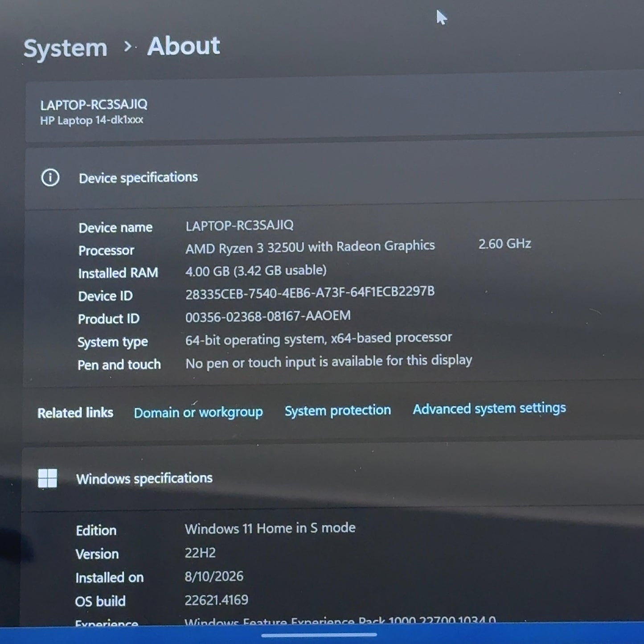The height and width of the screenshot is (644, 644).
Task: Click the Edition label
Action: [96, 530]
